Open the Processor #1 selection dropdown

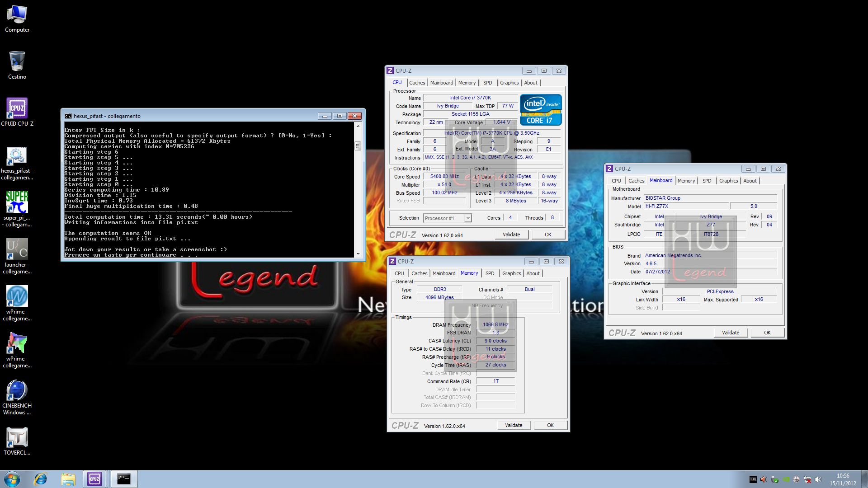coord(447,218)
